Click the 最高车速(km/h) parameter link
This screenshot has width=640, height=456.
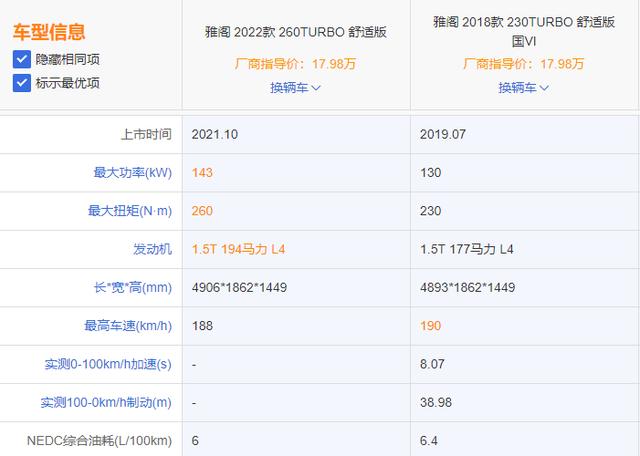pos(128,326)
